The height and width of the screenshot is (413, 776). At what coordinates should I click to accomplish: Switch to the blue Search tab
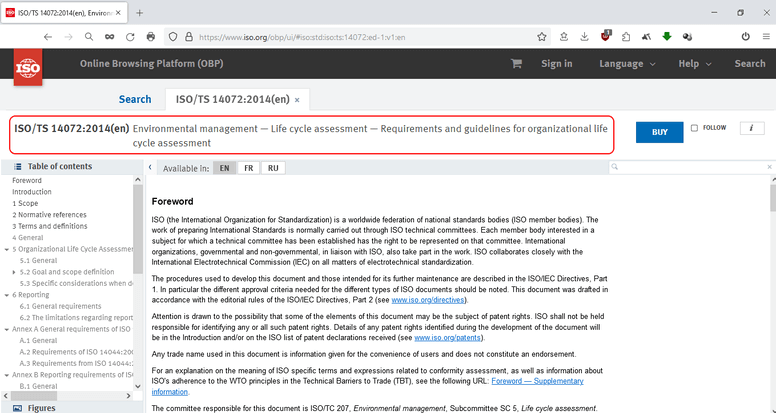tap(135, 99)
